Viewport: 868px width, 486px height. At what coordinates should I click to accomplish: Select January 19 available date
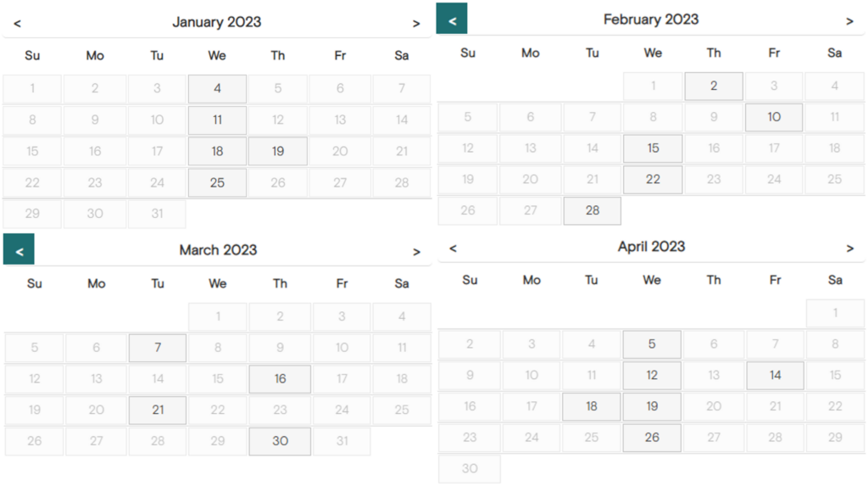tap(278, 151)
